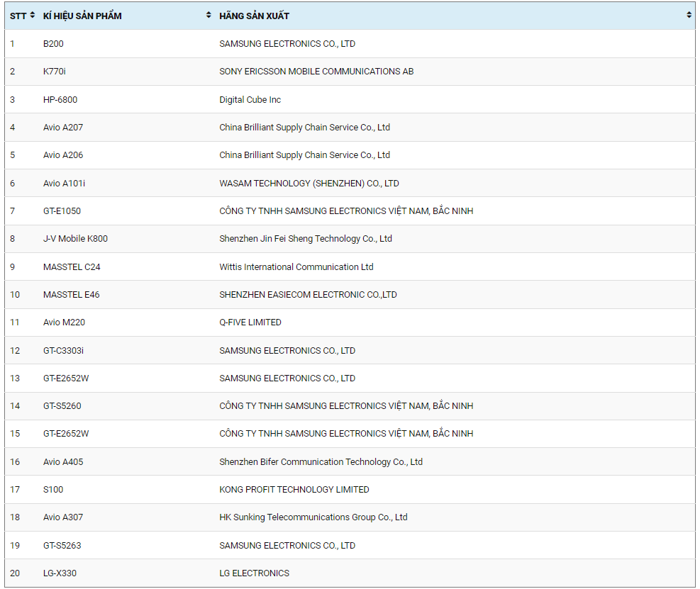Image resolution: width=700 pixels, height=589 pixels.
Task: Click SONY ERICSSON MOBILE COMMUNICATIONS AB
Action: pyautogui.click(x=316, y=72)
